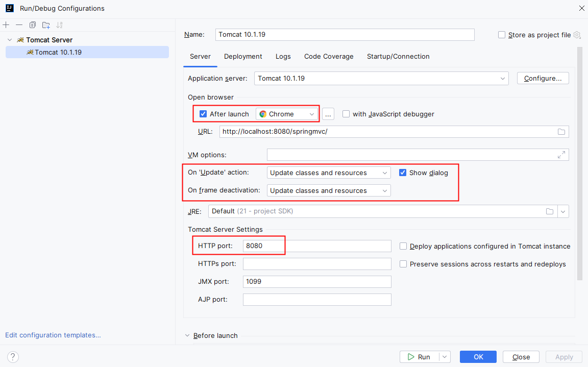The image size is (588, 367).
Task: Enable with JavaScript debugger checkbox
Action: (346, 114)
